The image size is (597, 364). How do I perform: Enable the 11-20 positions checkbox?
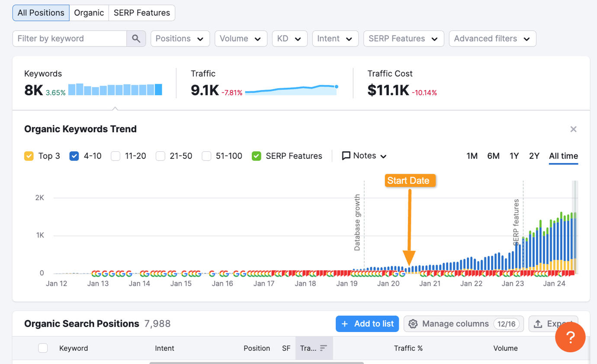tap(116, 156)
